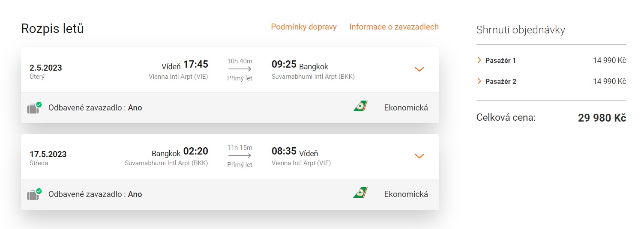Expand details of the 2.5.2023 flight
This screenshot has height=229, width=644.
click(419, 69)
